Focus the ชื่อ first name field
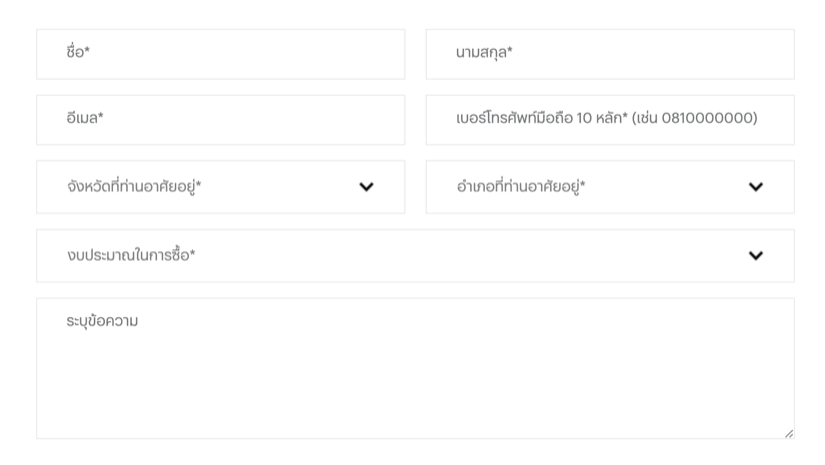 pyautogui.click(x=220, y=54)
